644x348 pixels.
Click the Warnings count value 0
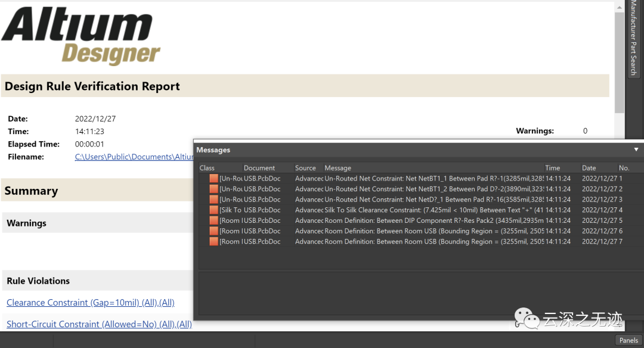(x=586, y=131)
